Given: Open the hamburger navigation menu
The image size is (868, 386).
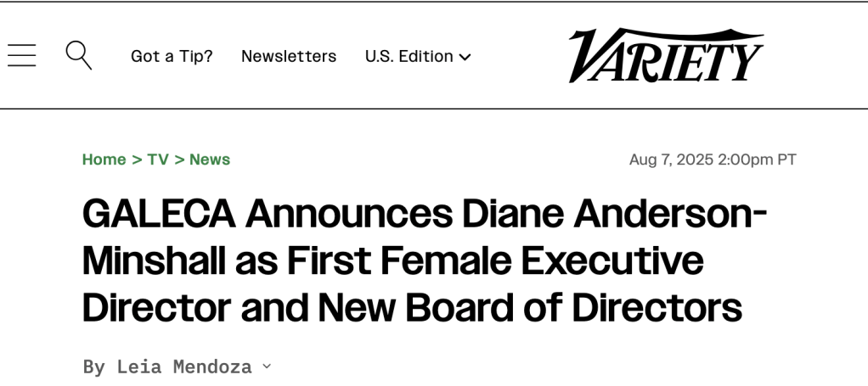Looking at the screenshot, I should (22, 56).
